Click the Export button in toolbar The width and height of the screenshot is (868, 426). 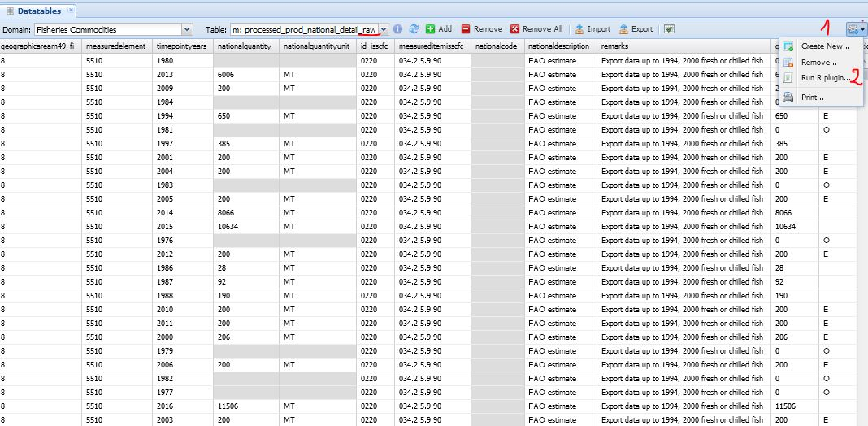pyautogui.click(x=636, y=28)
